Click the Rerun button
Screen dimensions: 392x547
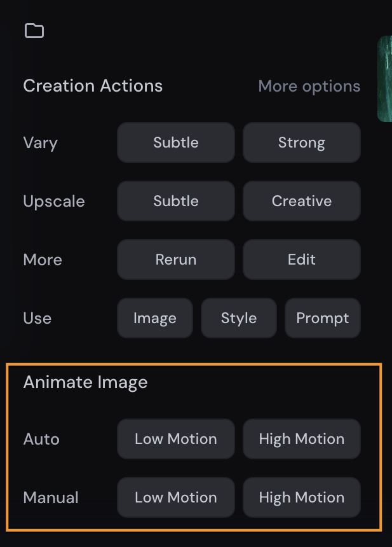pos(176,260)
